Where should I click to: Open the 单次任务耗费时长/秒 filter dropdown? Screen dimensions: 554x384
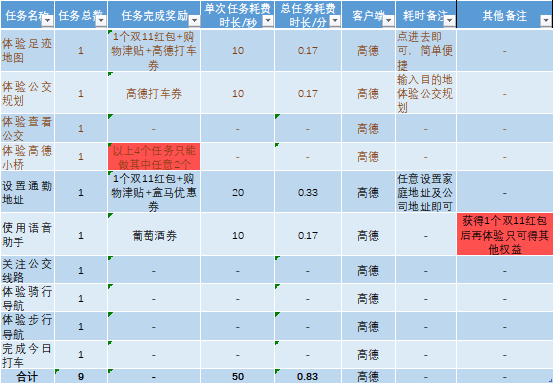[268, 21]
